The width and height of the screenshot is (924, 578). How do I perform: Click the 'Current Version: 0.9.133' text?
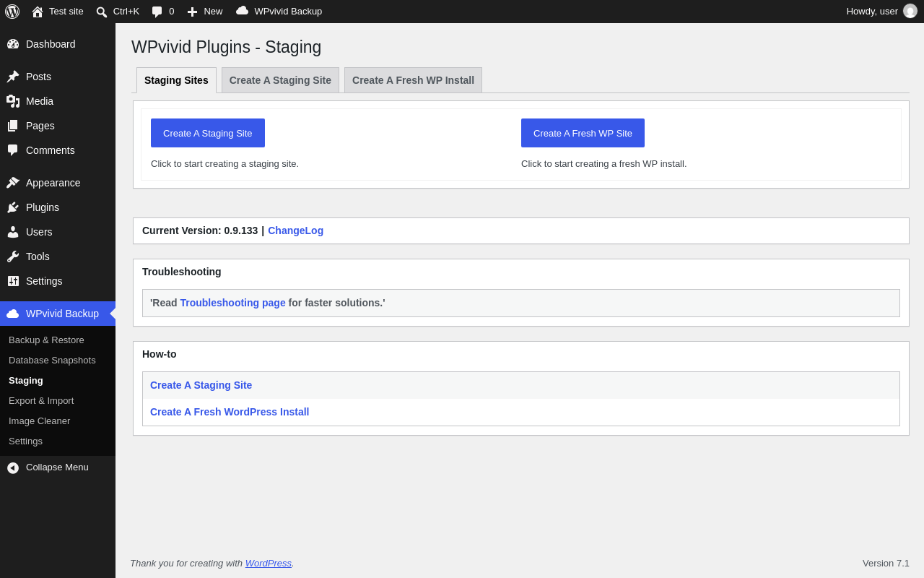tap(200, 230)
